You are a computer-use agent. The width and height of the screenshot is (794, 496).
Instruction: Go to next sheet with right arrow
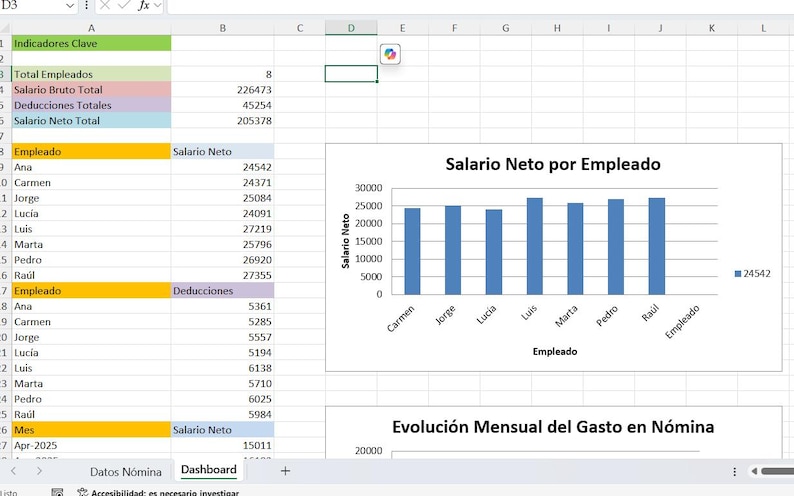[39, 471]
